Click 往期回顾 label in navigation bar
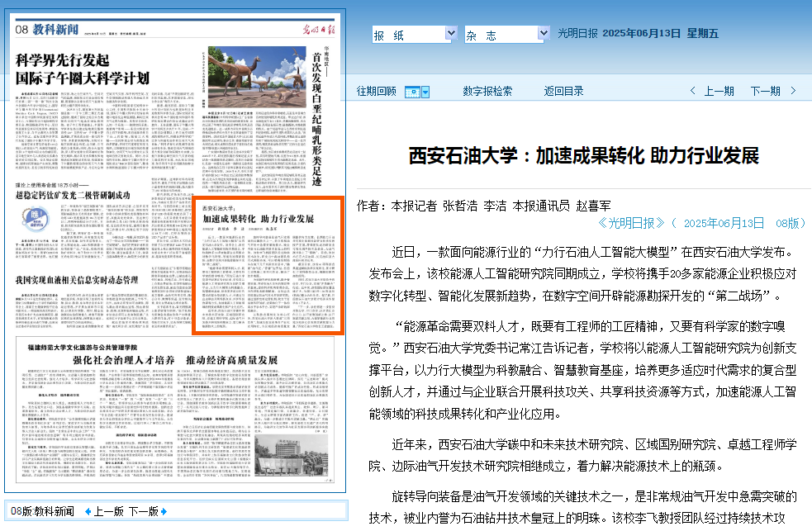 tap(376, 92)
